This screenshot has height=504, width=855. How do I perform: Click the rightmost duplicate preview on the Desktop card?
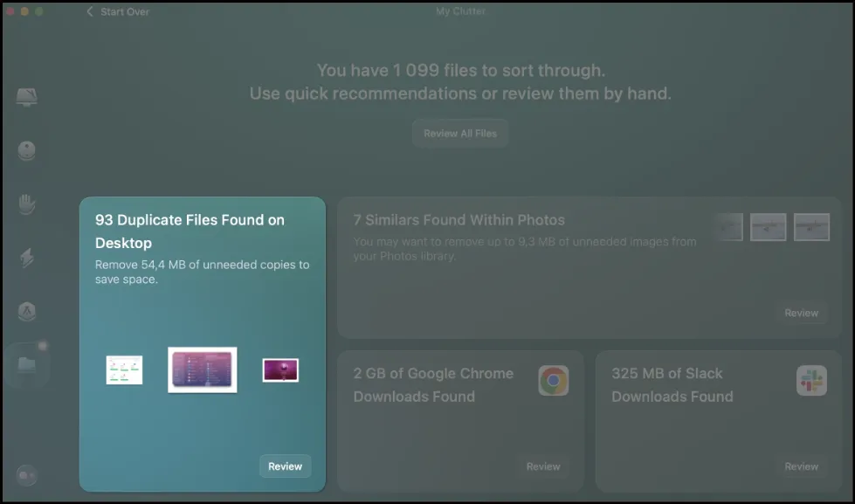click(x=281, y=369)
